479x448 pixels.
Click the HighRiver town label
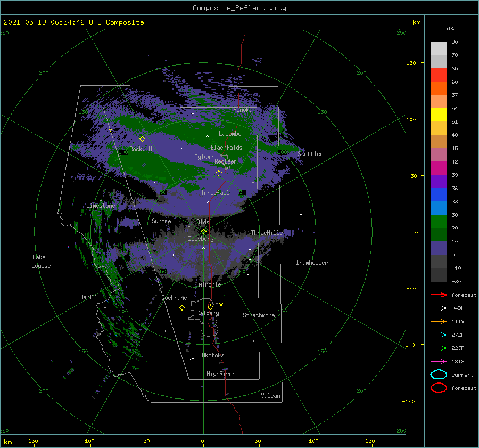coord(220,374)
